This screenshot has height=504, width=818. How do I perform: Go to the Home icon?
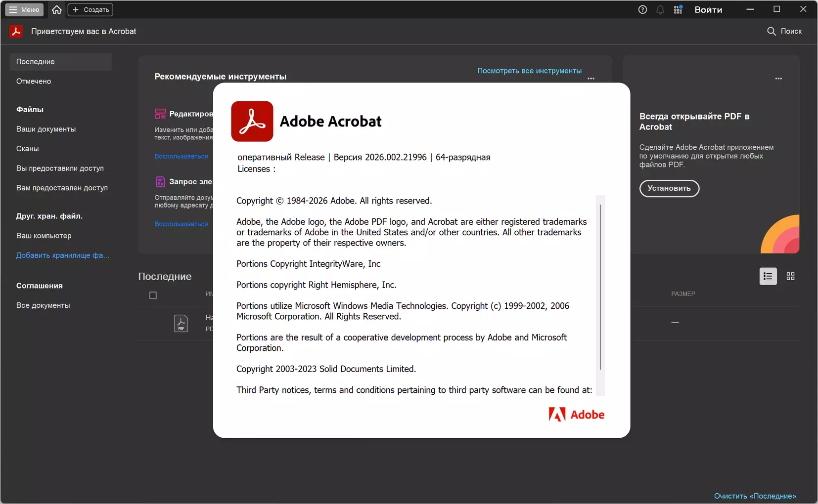click(57, 9)
